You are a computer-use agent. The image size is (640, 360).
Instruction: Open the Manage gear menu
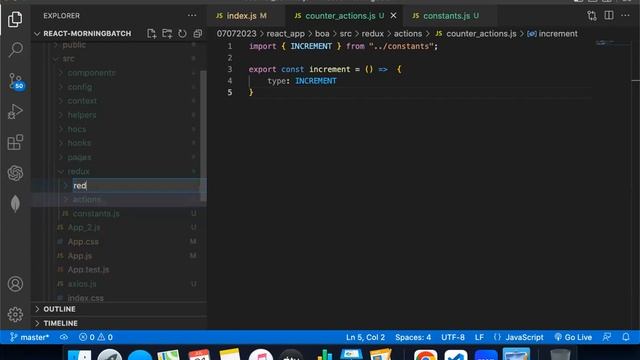[15, 314]
